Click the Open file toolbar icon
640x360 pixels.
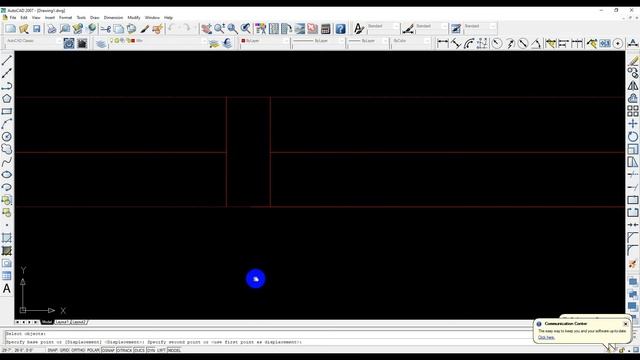click(x=24, y=29)
